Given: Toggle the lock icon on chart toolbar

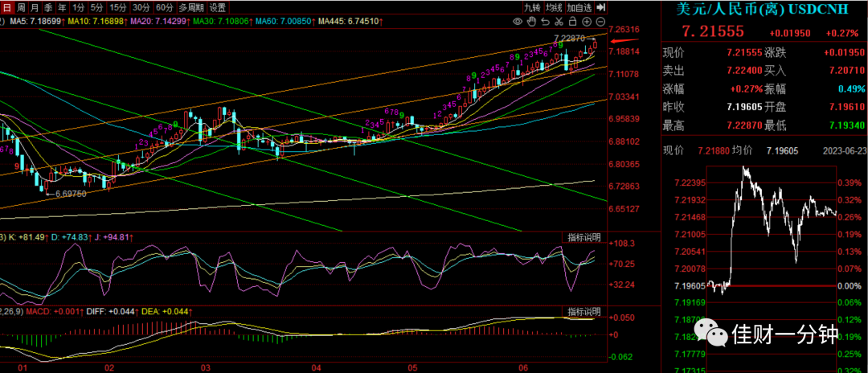Looking at the screenshot, I should [573, 22].
